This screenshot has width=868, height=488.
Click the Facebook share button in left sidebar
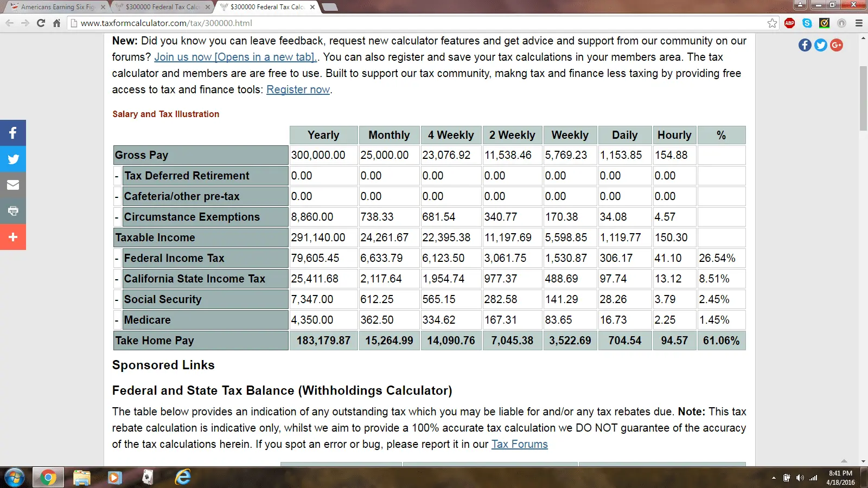(13, 133)
